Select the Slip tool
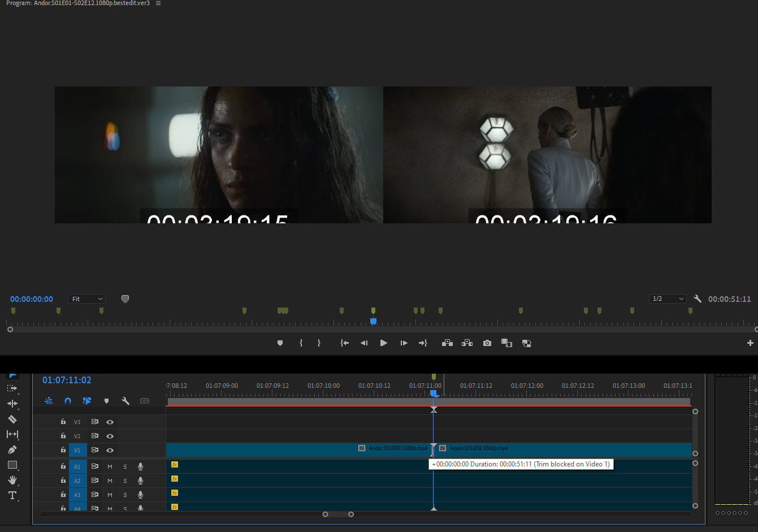This screenshot has height=532, width=758. (12, 434)
